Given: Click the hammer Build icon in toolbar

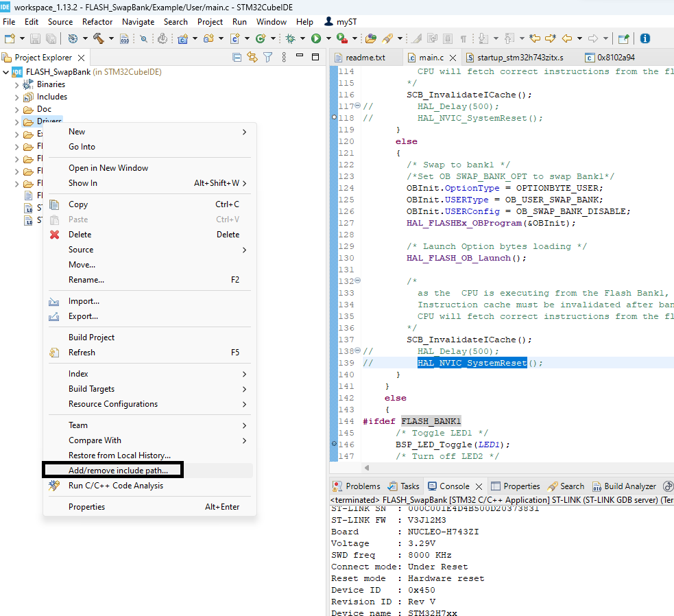Looking at the screenshot, I should (98, 38).
